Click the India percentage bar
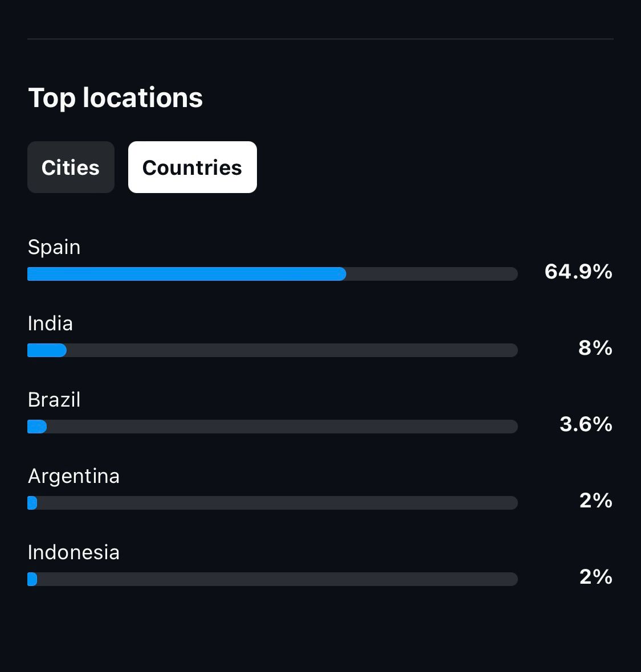Screen dimensions: 641x672 [x=272, y=350]
